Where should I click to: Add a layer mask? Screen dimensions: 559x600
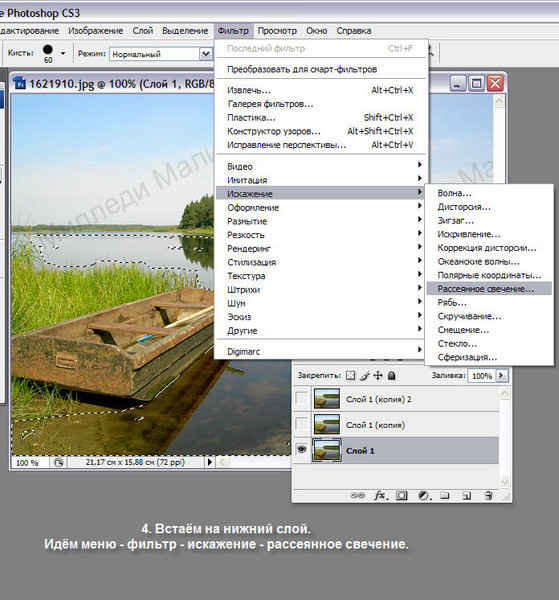tap(401, 496)
